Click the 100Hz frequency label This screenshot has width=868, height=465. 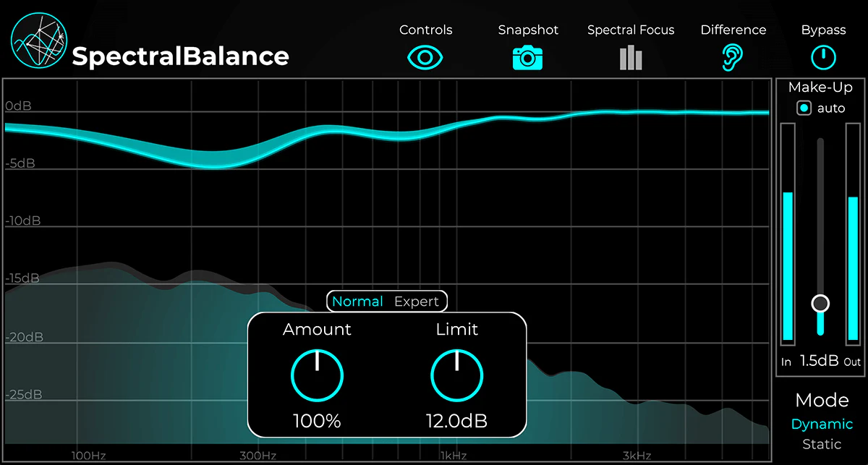coord(88,456)
